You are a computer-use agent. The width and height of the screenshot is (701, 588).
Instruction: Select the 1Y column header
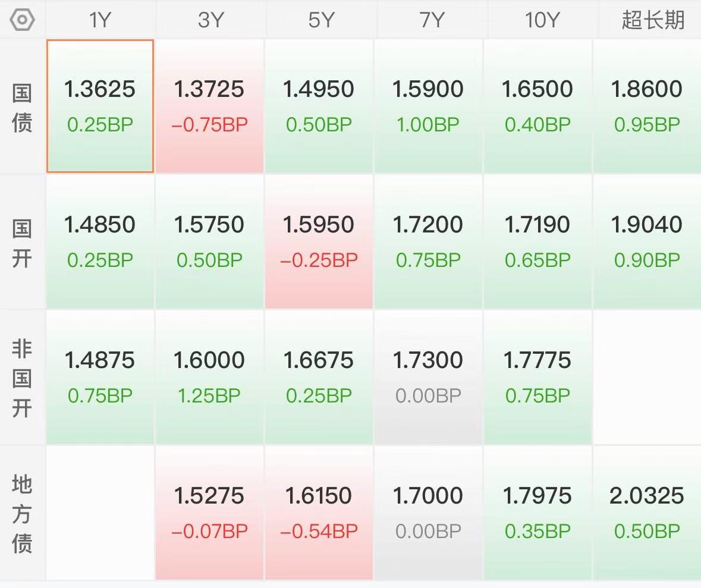pos(100,20)
